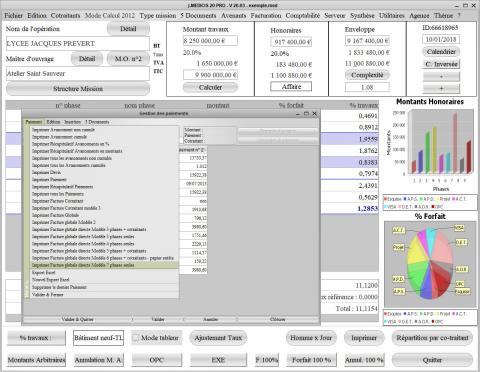
Task: Open the Facturation menu
Action: point(266,16)
